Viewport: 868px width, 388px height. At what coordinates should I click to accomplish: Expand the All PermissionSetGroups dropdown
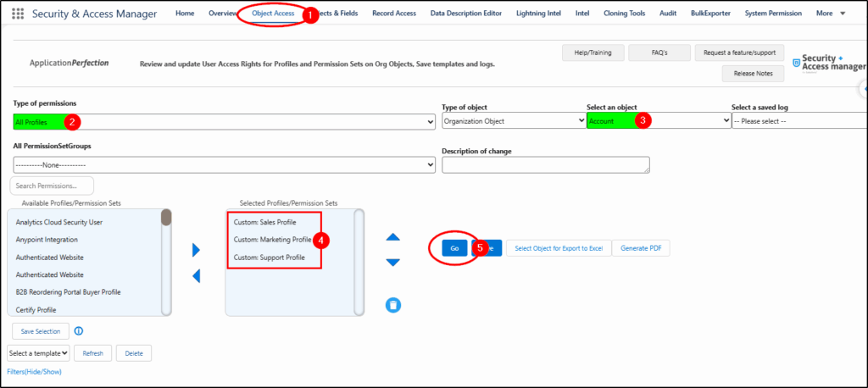[224, 165]
